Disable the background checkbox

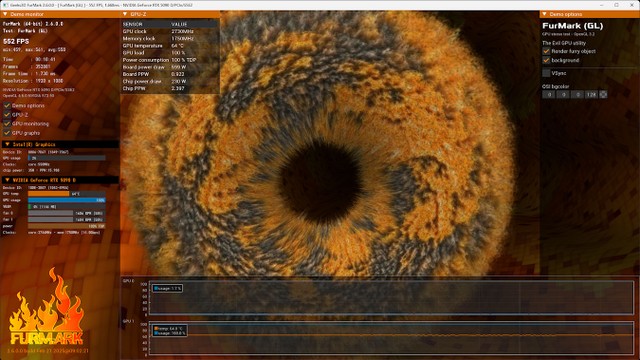pos(546,60)
